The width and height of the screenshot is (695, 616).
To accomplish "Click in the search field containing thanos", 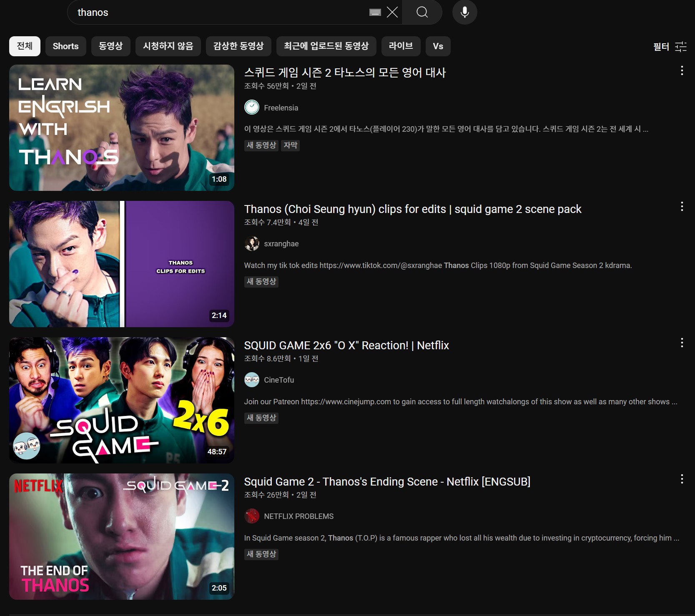I will tap(217, 13).
